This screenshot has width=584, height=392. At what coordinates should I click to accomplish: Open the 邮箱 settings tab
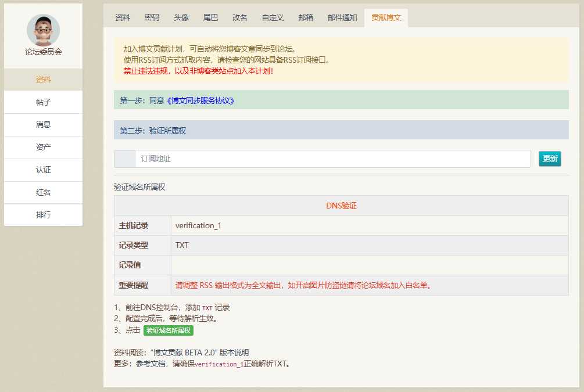306,17
